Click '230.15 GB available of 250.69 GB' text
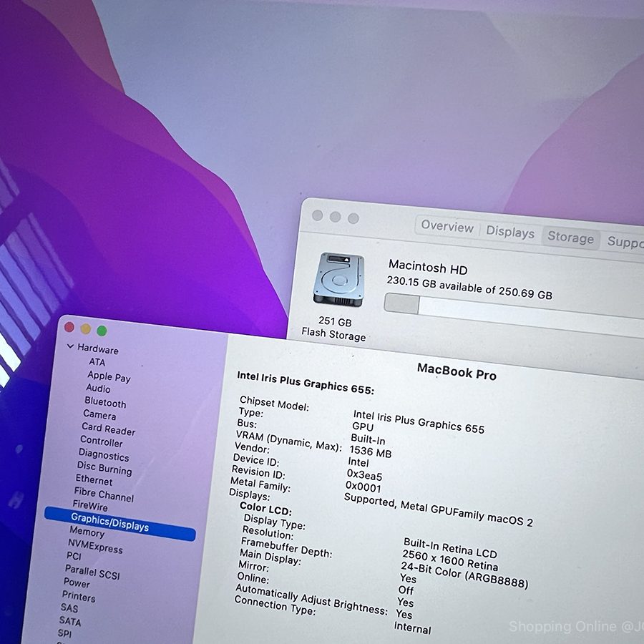The width and height of the screenshot is (644, 644). click(469, 288)
